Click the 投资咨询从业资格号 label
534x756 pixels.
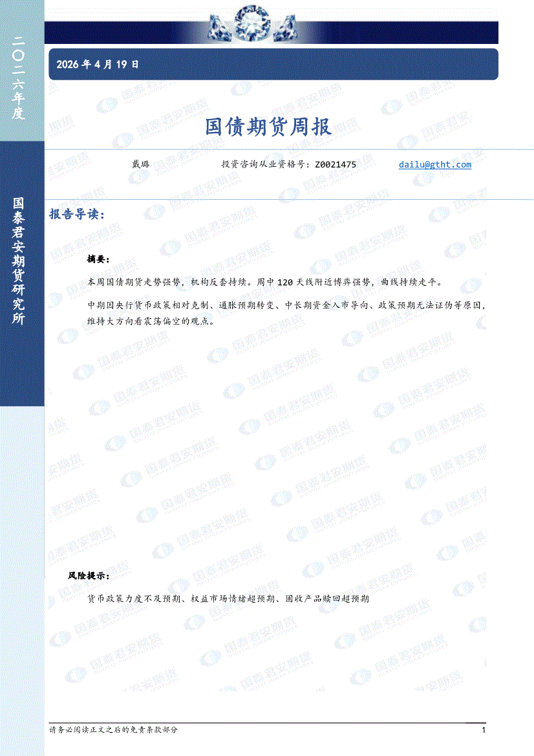pyautogui.click(x=265, y=165)
